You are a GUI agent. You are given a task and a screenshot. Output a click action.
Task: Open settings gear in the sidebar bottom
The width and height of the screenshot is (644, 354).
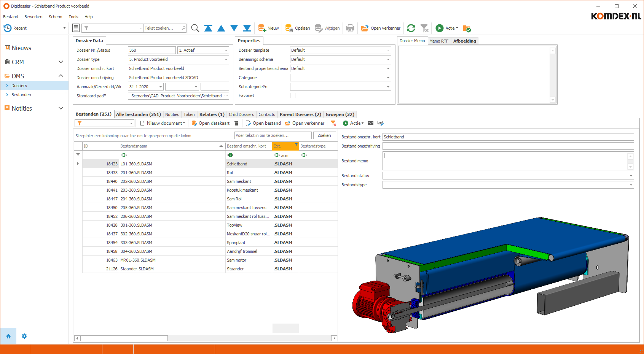click(x=24, y=336)
